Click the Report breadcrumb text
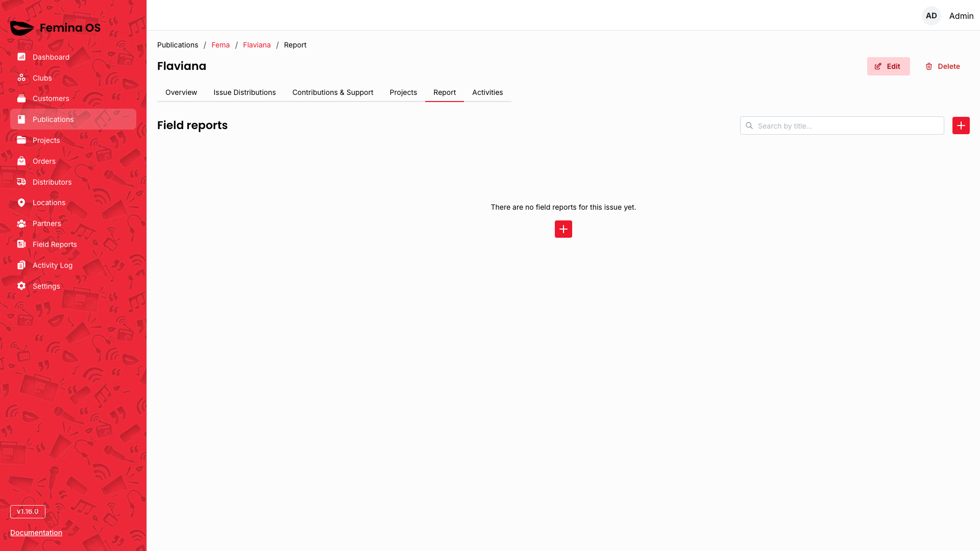The image size is (980, 551). tap(295, 45)
